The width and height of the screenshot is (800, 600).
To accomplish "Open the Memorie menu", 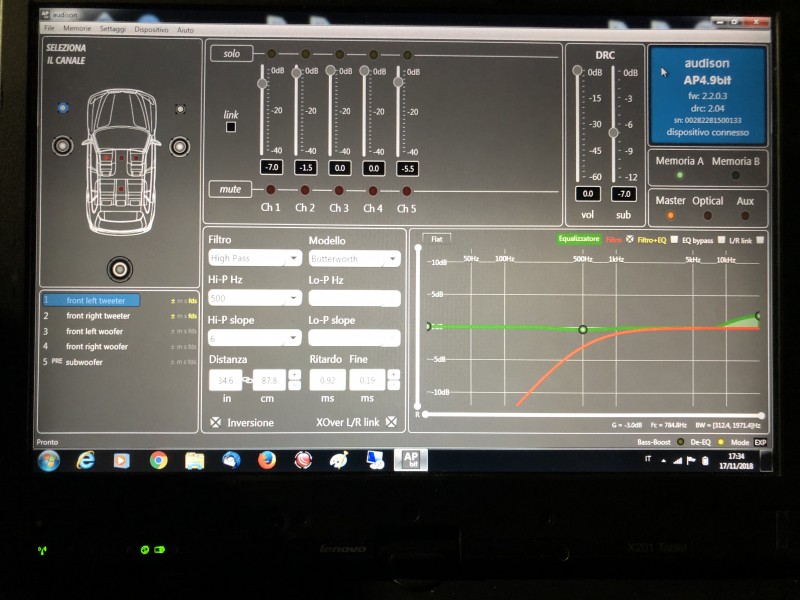I will pyautogui.click(x=77, y=29).
